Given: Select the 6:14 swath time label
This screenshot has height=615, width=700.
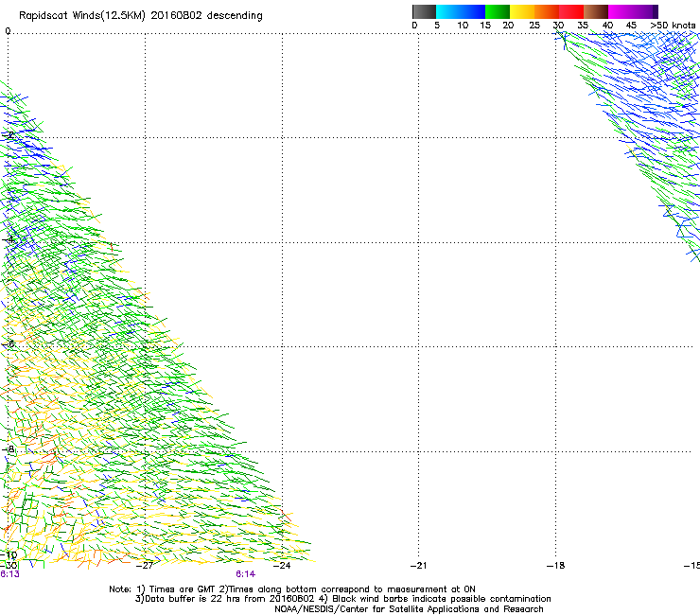Looking at the screenshot, I should click(x=246, y=574).
